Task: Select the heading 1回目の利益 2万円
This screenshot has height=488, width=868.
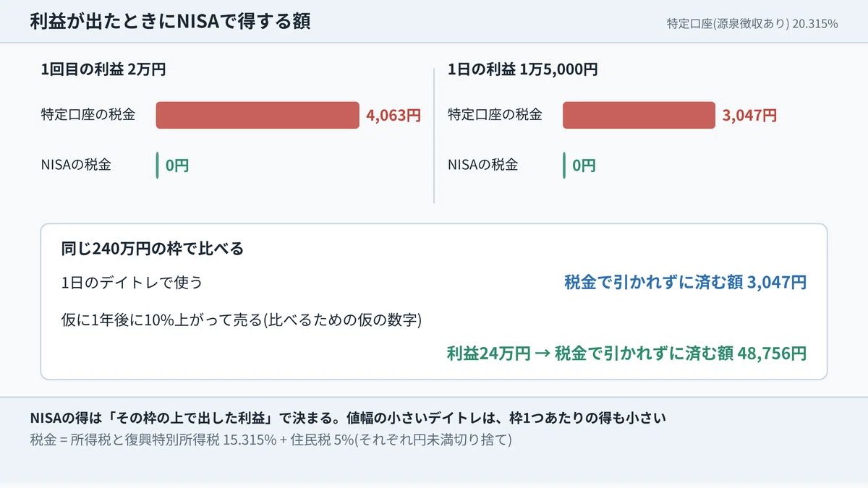Action: click(x=104, y=70)
